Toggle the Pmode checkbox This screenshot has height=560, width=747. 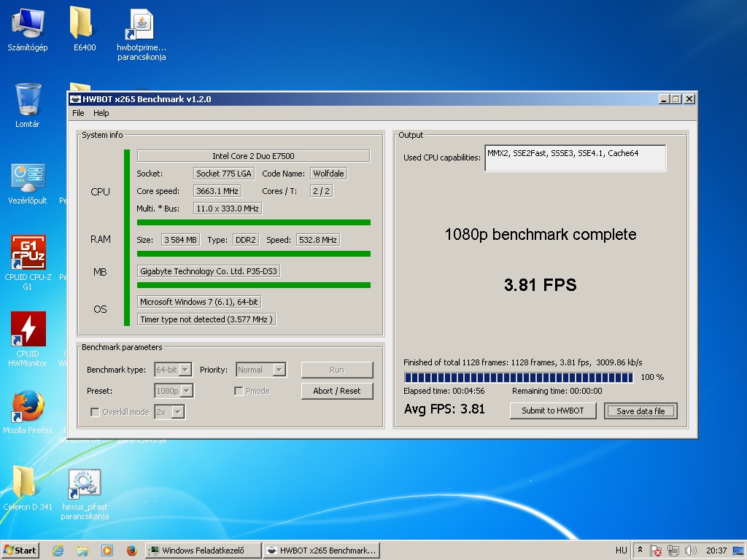[x=239, y=391]
